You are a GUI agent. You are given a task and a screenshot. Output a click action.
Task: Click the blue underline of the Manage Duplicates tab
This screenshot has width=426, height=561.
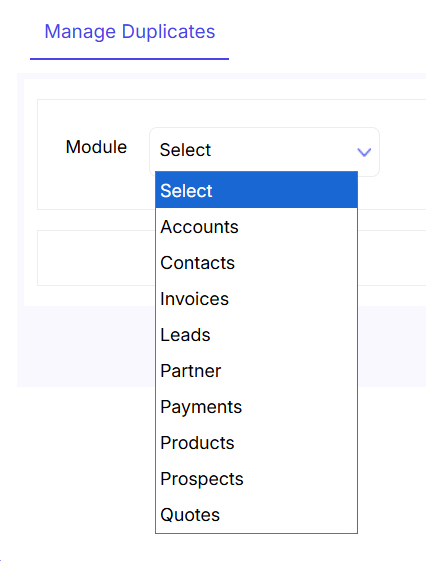pos(129,59)
